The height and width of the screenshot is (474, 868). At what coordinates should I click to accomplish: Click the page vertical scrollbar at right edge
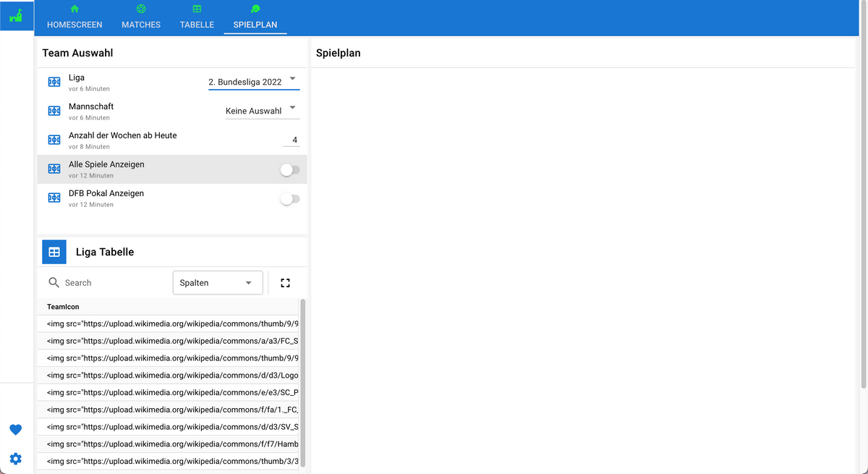tap(864, 195)
